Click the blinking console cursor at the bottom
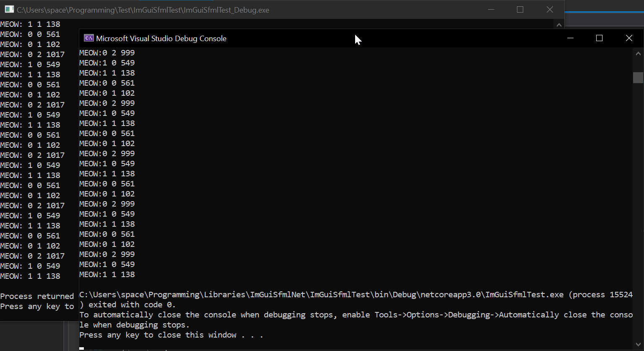 point(80,348)
